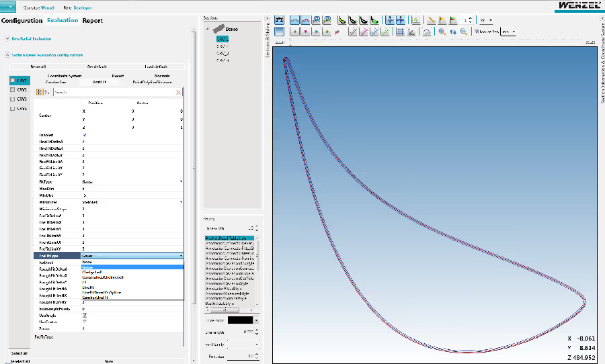
Task: Open the Configuration tab
Action: [22, 21]
